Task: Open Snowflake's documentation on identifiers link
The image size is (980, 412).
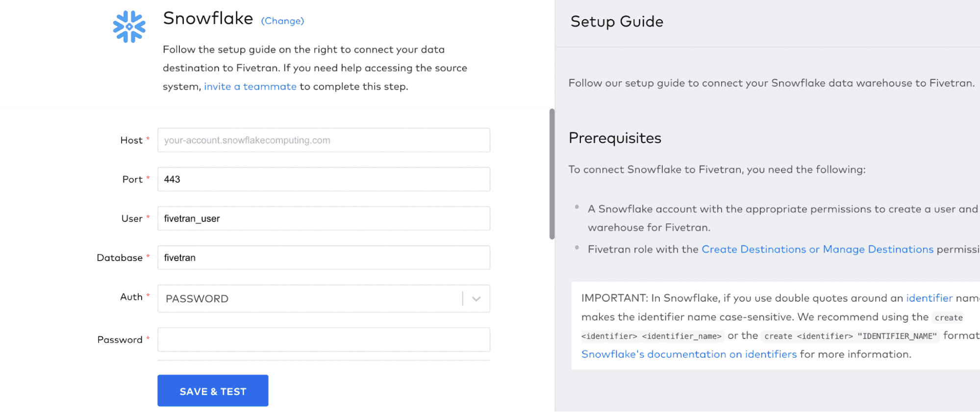Action: coord(689,354)
